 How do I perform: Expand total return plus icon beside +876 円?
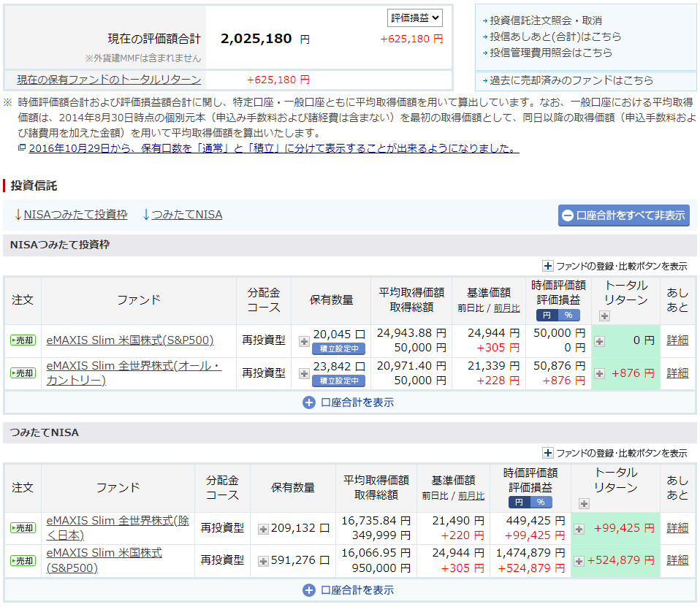(x=600, y=373)
